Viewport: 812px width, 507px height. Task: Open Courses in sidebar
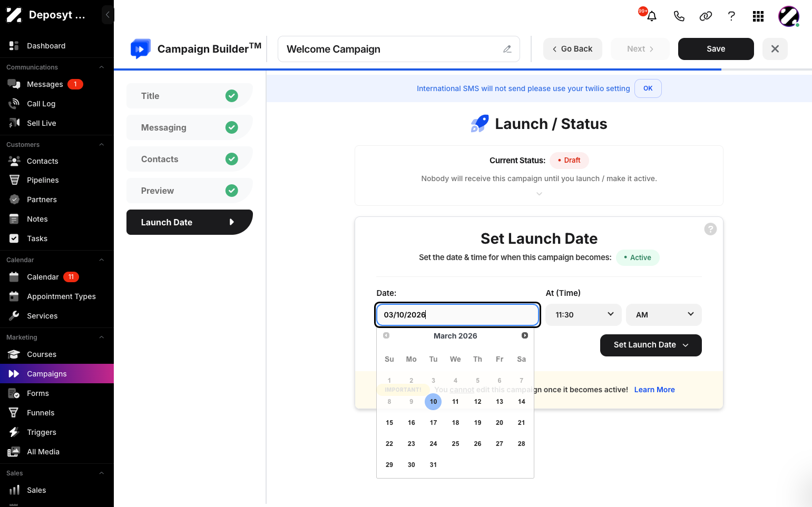[x=57, y=354]
